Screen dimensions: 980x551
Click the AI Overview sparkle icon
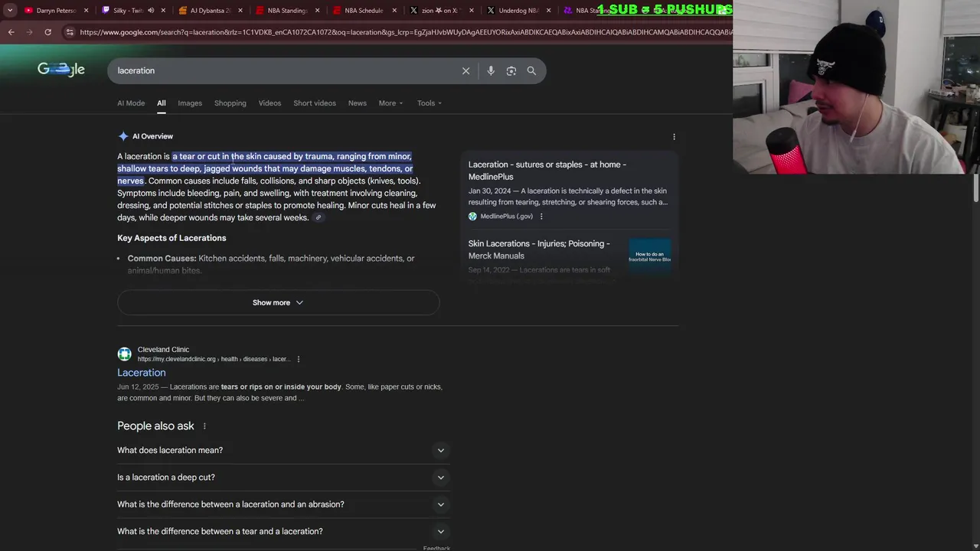pyautogui.click(x=123, y=136)
